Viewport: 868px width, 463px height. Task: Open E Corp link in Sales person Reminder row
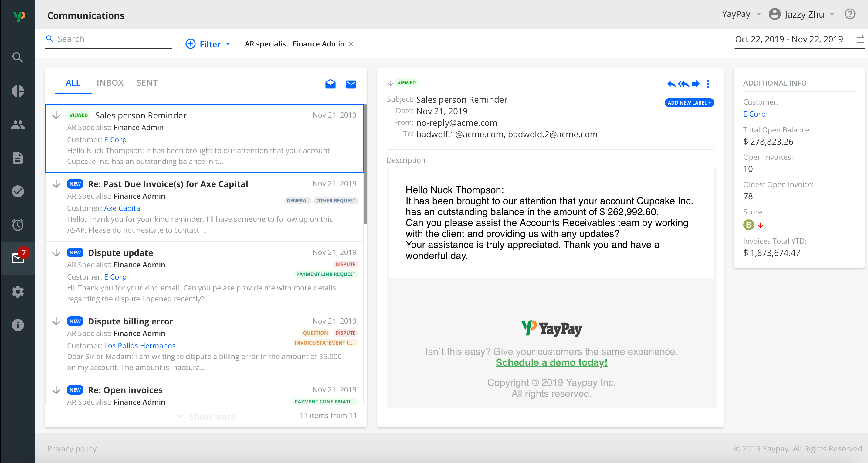click(115, 140)
